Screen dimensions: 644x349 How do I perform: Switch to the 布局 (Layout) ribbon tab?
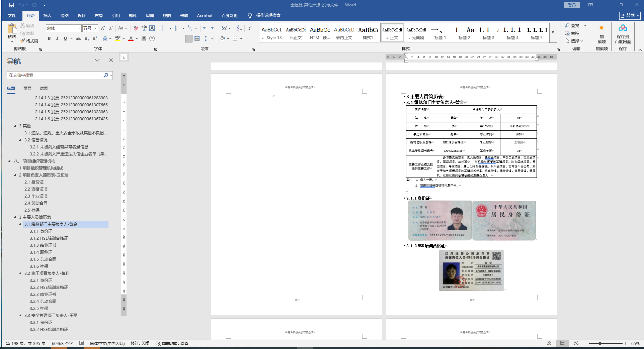click(99, 16)
